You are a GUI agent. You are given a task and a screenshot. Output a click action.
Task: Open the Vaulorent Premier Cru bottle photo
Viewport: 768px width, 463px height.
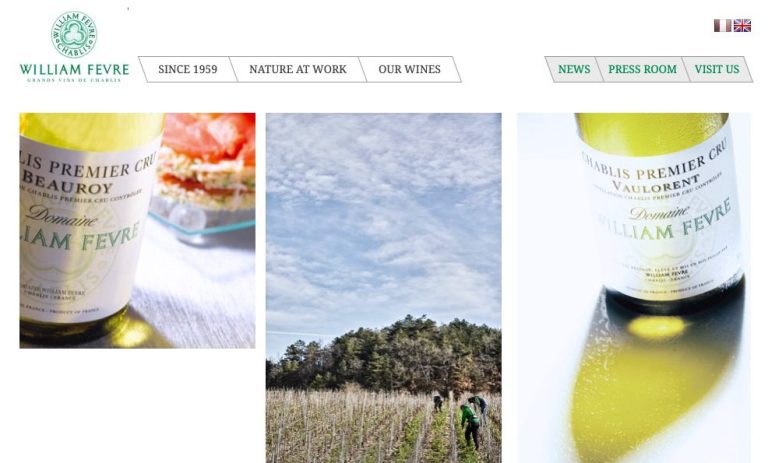[634, 288]
